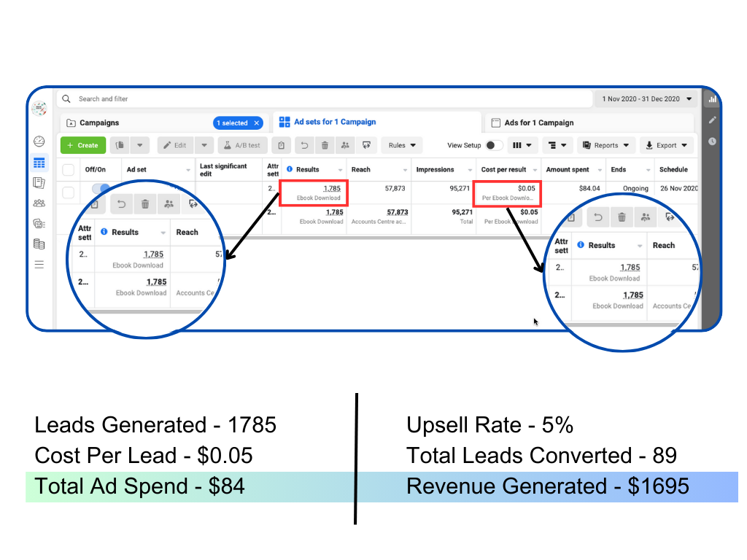Screen dimensions: 747x560
Task: Expand the Rules dropdown
Action: click(402, 145)
